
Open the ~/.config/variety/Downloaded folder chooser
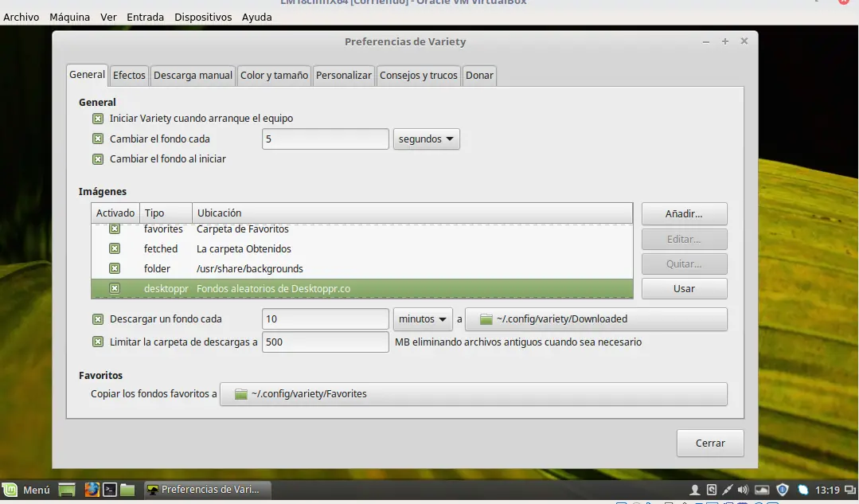[x=596, y=319]
